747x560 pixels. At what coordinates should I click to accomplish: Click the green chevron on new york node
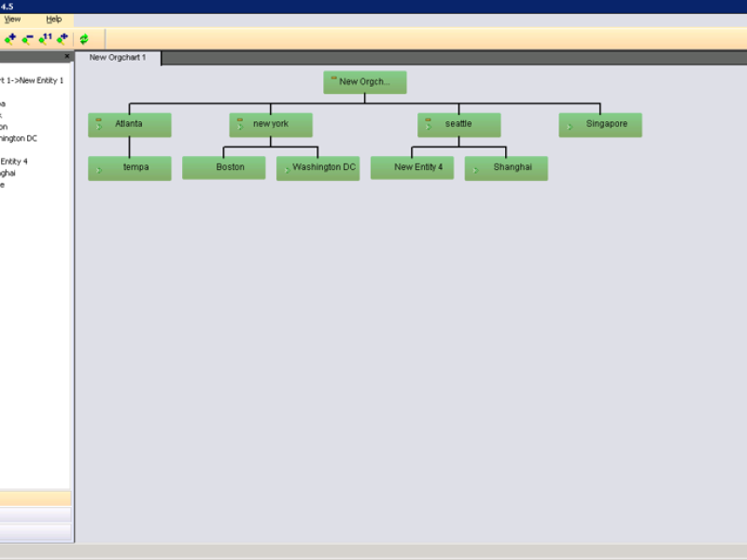click(x=240, y=127)
